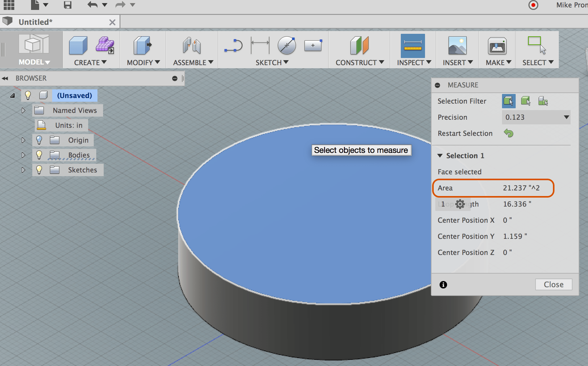Pick the Sketch Dimension tool icon
Image resolution: width=588 pixels, height=366 pixels.
coord(260,45)
